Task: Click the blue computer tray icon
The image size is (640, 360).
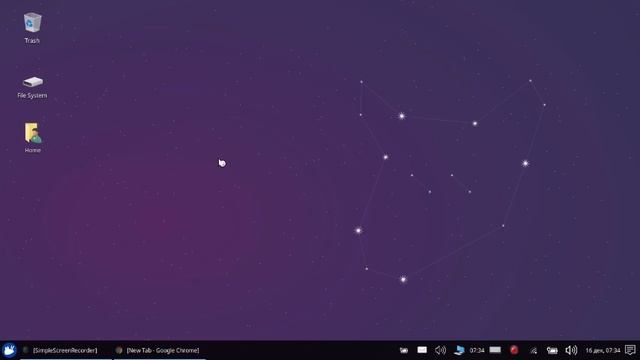Action: tap(459, 350)
